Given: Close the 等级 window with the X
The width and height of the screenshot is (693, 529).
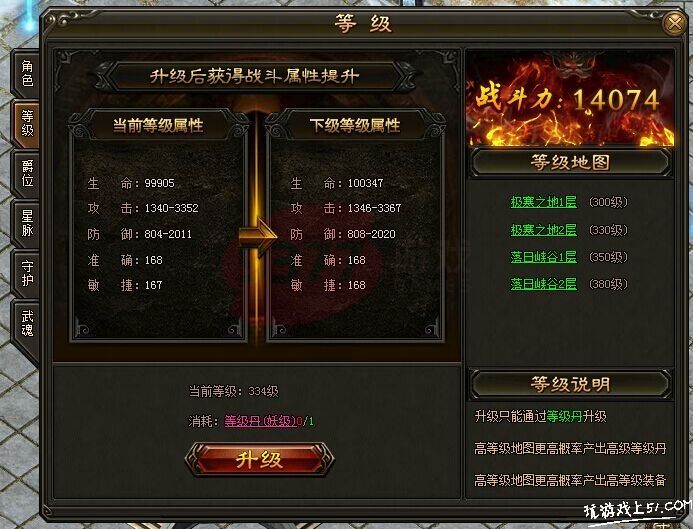Looking at the screenshot, I should [x=674, y=23].
